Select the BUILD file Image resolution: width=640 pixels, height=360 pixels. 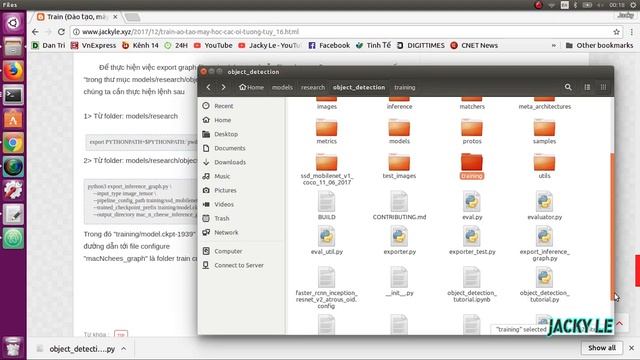[327, 205]
